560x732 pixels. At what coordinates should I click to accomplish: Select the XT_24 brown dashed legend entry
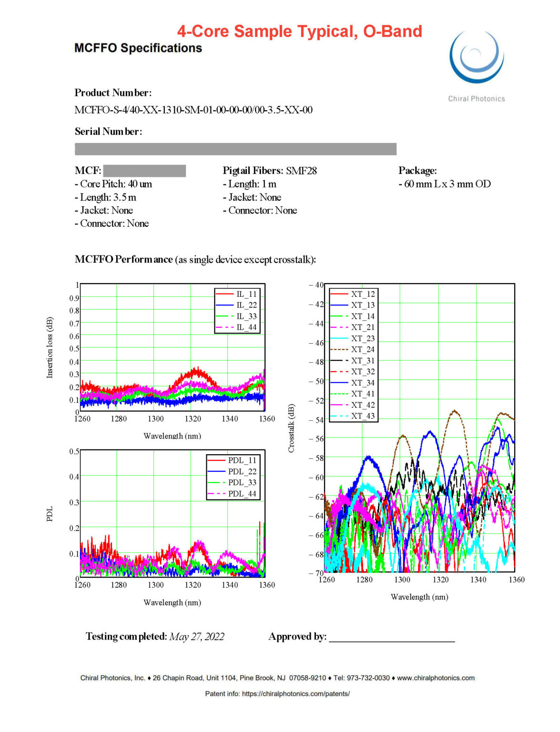pyautogui.click(x=353, y=350)
